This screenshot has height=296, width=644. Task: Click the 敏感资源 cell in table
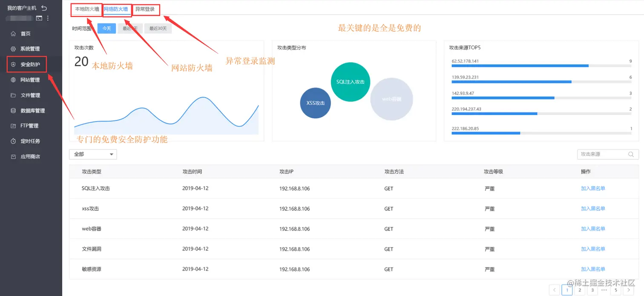tap(92, 269)
